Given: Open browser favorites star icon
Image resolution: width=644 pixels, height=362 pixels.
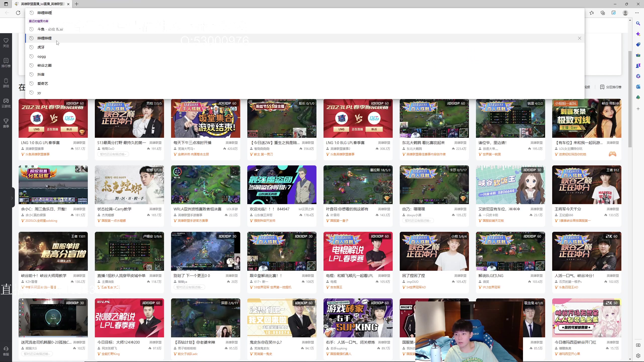Looking at the screenshot, I should (592, 13).
